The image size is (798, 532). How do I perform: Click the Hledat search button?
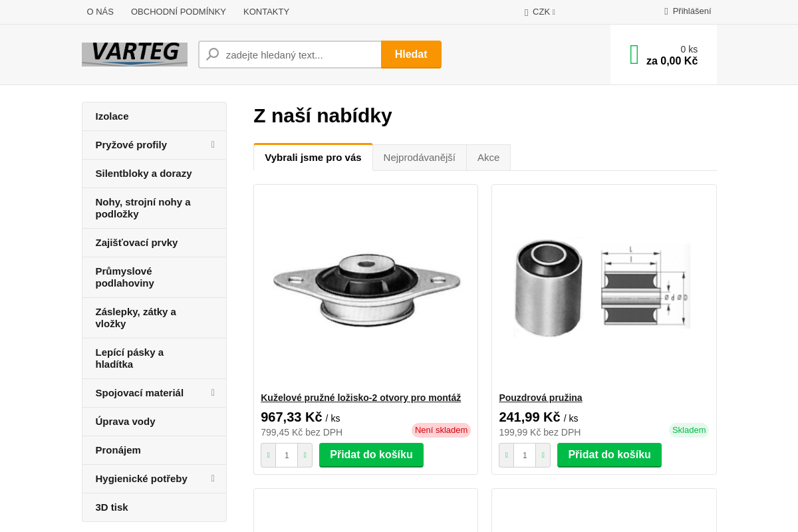click(x=411, y=54)
